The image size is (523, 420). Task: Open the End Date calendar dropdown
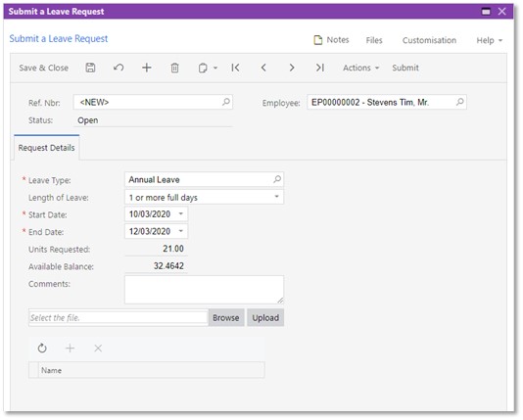pos(181,231)
